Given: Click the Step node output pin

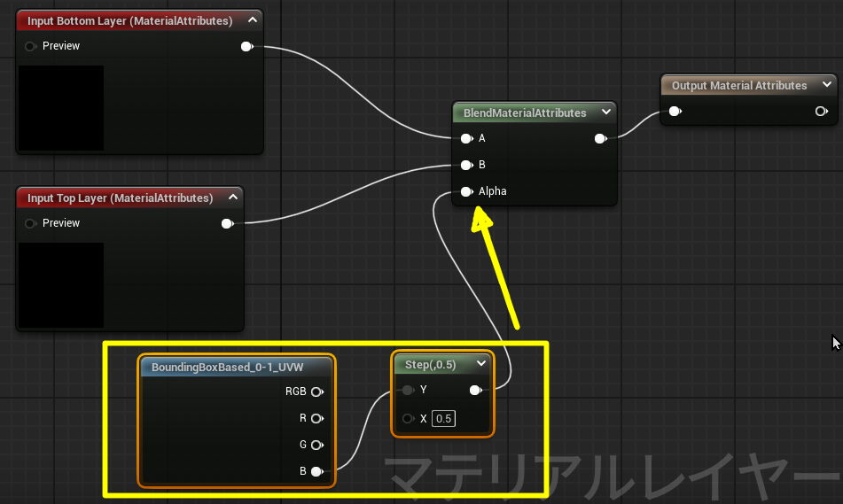Looking at the screenshot, I should 475,390.
